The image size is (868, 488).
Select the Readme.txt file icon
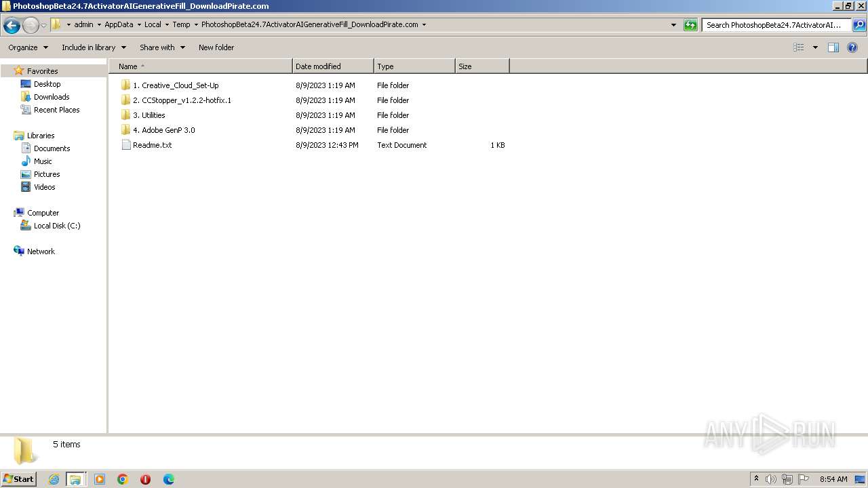(x=125, y=145)
